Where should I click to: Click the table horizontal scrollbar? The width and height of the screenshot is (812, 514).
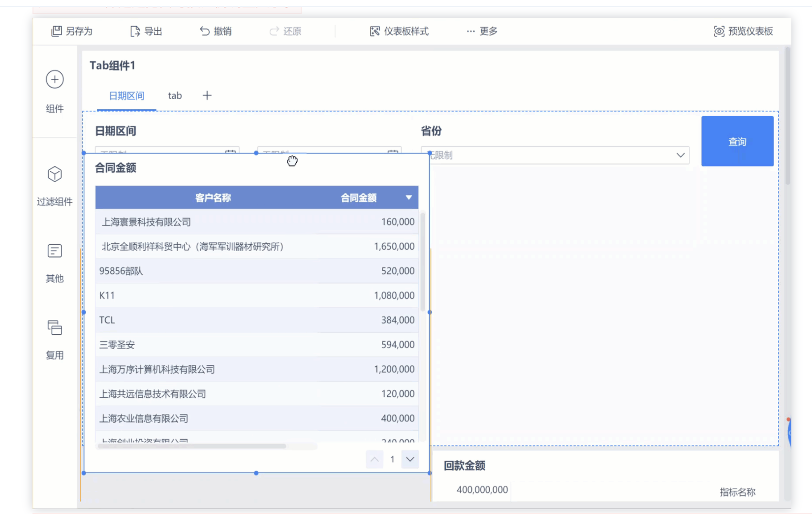[x=192, y=446]
